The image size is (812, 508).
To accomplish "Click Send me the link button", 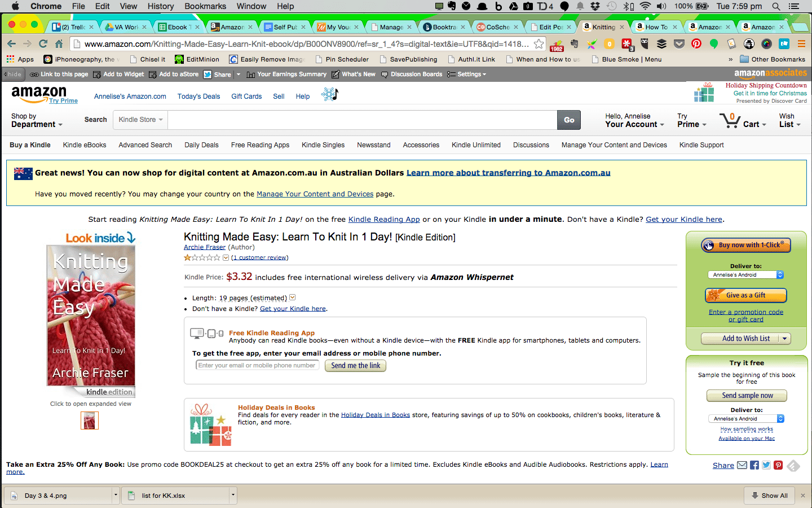I will (356, 366).
